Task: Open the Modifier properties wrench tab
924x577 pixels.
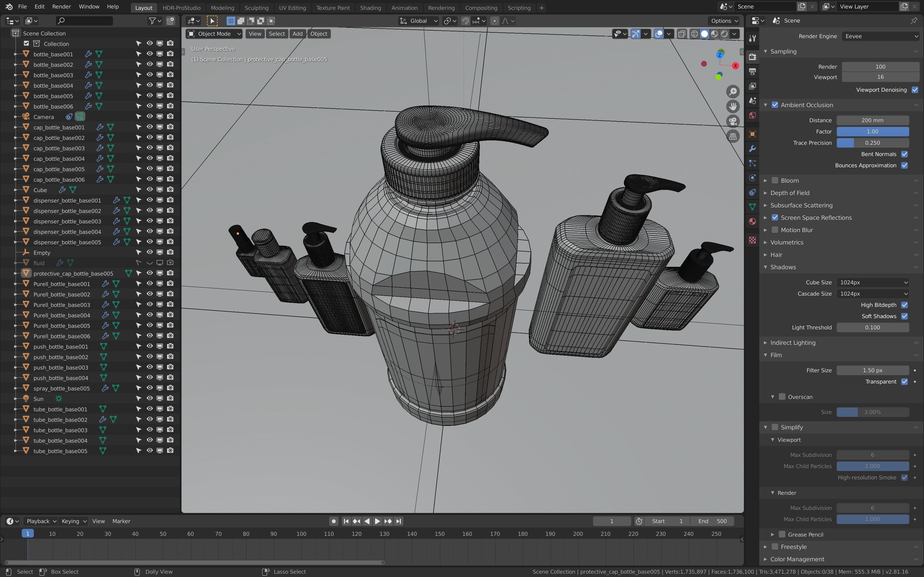Action: pyautogui.click(x=752, y=148)
